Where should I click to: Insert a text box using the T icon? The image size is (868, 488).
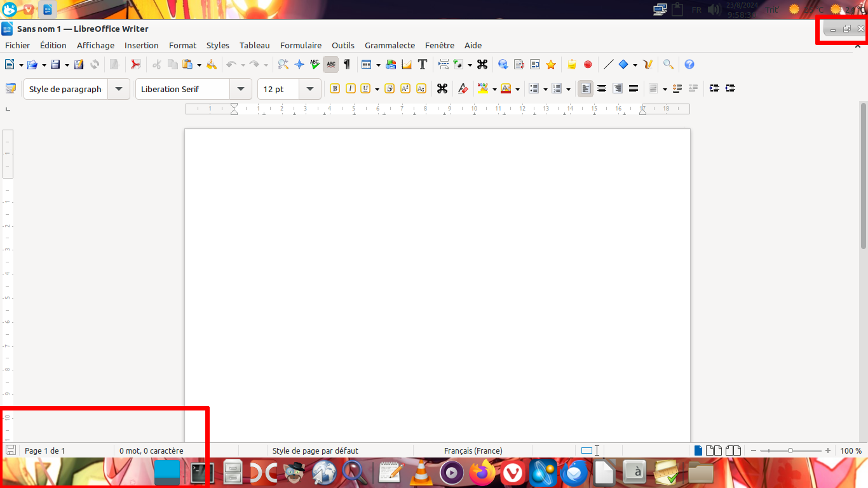click(x=422, y=64)
